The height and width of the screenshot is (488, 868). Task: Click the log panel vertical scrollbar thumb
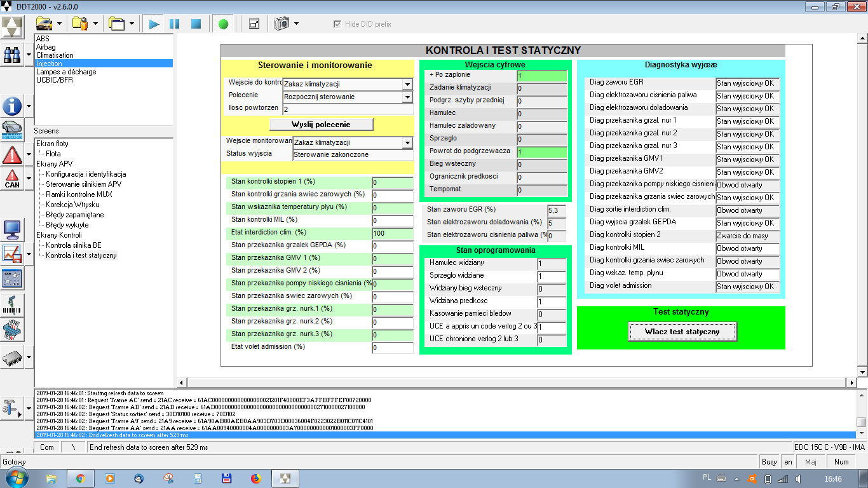point(861,422)
